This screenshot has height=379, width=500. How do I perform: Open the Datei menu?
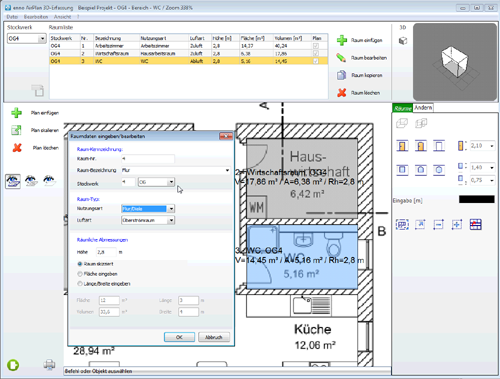pyautogui.click(x=12, y=17)
